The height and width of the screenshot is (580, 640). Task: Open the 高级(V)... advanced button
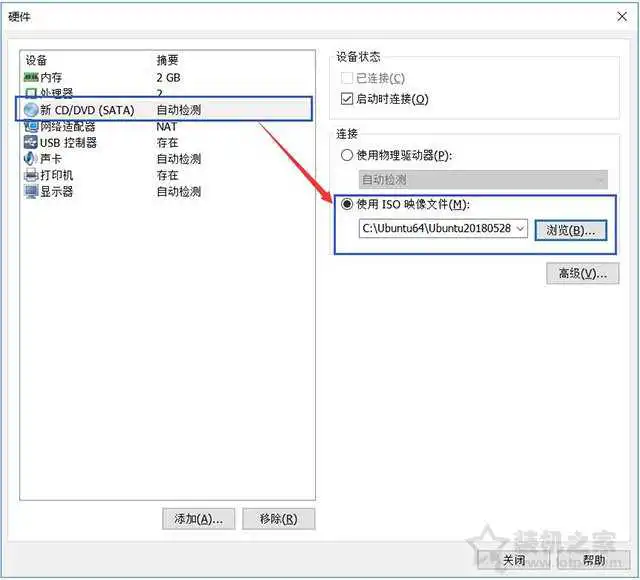(x=583, y=273)
